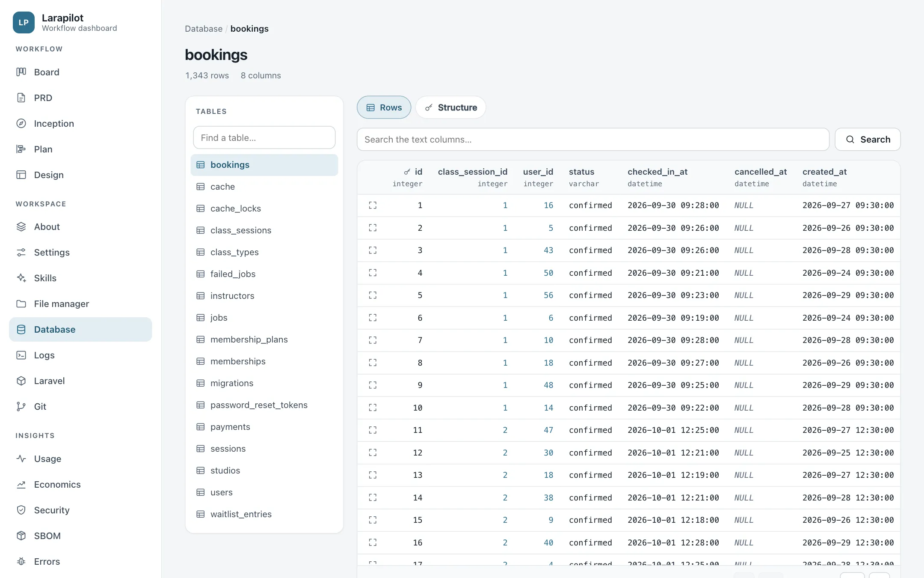
Task: Expand row 1 with the expand icon
Action: pos(373,206)
